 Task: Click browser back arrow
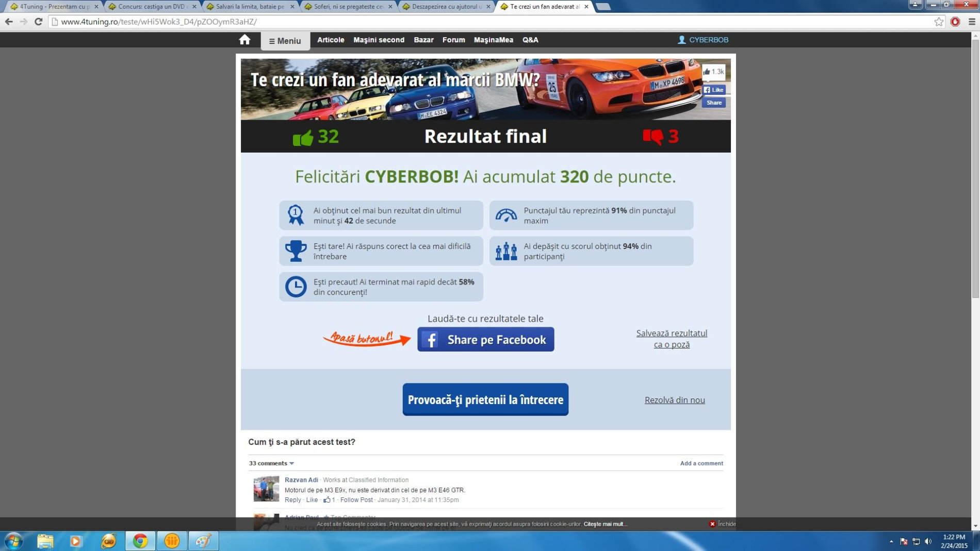[9, 22]
